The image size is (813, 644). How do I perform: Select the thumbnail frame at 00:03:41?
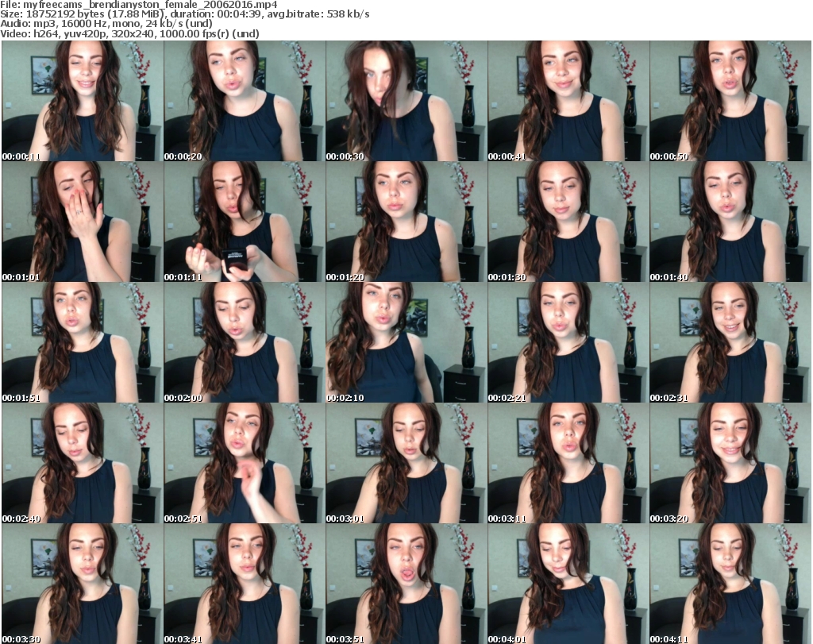(245, 584)
